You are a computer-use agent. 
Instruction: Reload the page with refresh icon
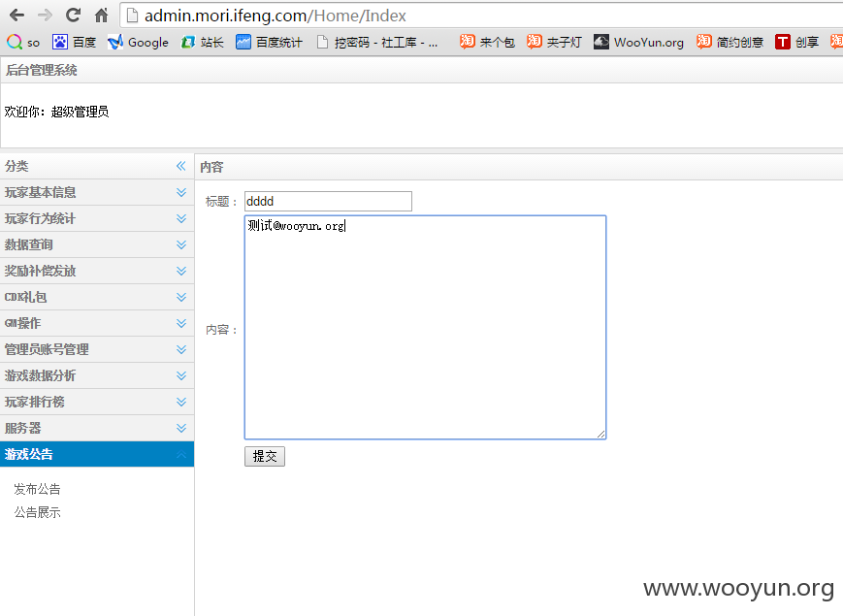coord(73,16)
